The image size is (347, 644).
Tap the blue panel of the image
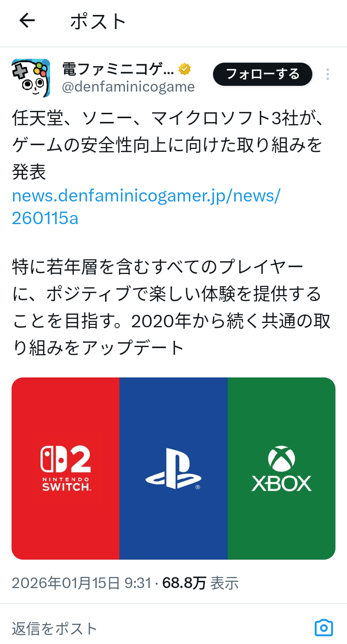pyautogui.click(x=173, y=469)
